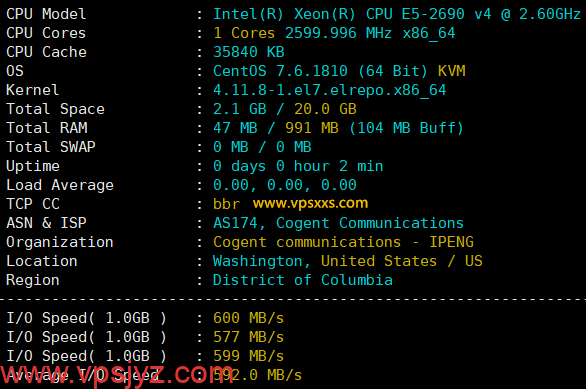The image size is (586, 389).
Task: Click the '(104 MB Buff)' text
Action: 406,128
